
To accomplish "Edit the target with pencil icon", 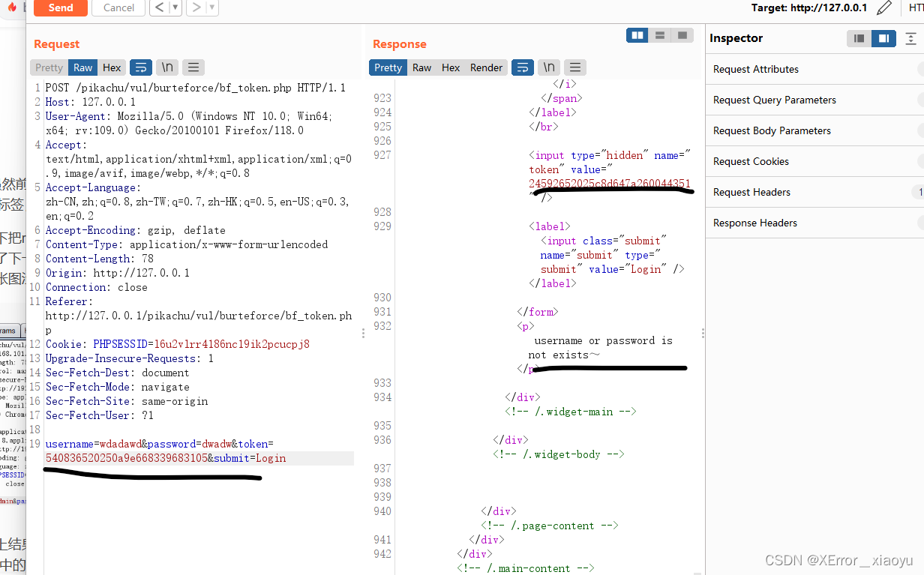I will tap(884, 7).
